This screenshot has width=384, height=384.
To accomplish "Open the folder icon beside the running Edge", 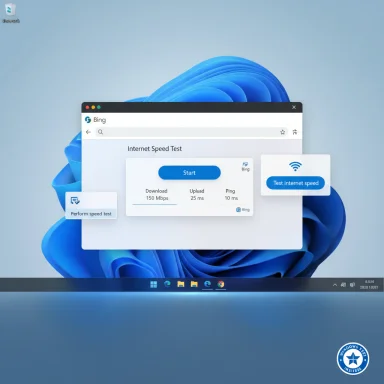I will coord(194,284).
